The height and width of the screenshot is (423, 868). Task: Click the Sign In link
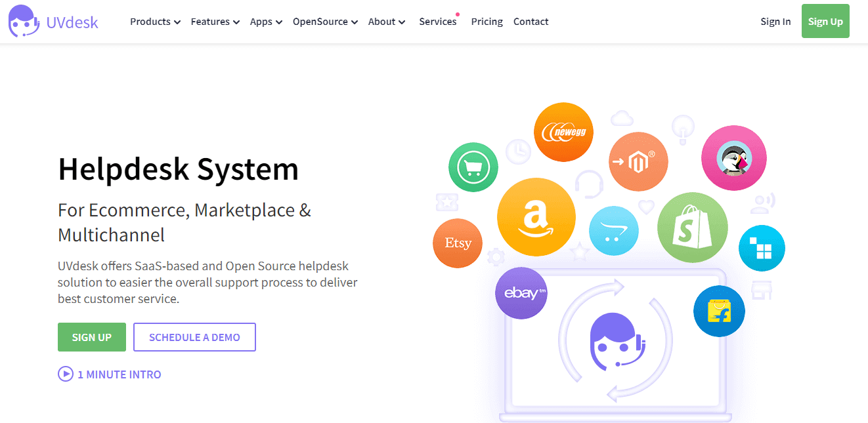tap(775, 21)
